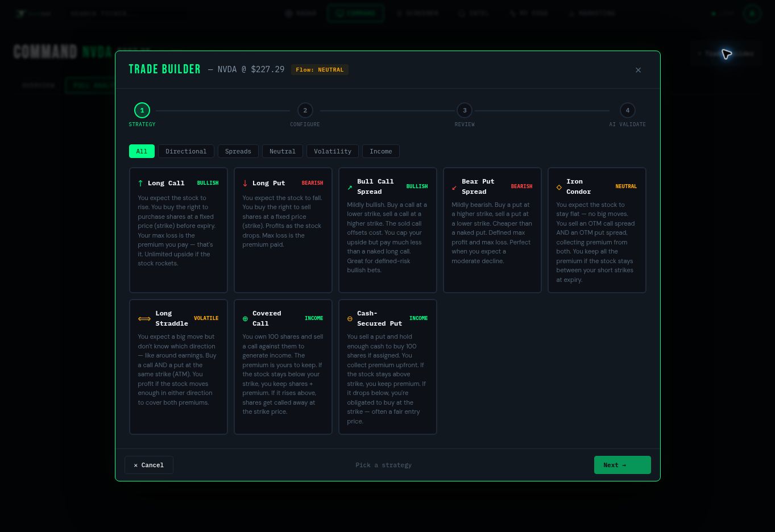Choose the Bear Put Spread card title
Image resolution: width=775 pixels, height=532 pixels.
point(478,186)
